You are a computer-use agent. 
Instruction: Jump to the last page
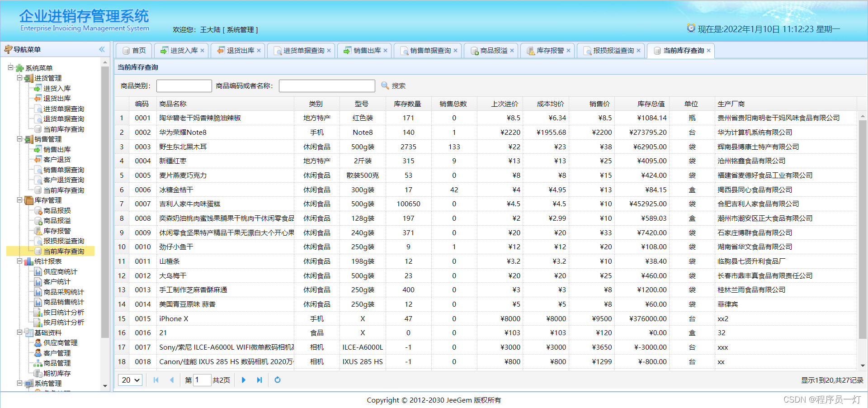point(259,380)
